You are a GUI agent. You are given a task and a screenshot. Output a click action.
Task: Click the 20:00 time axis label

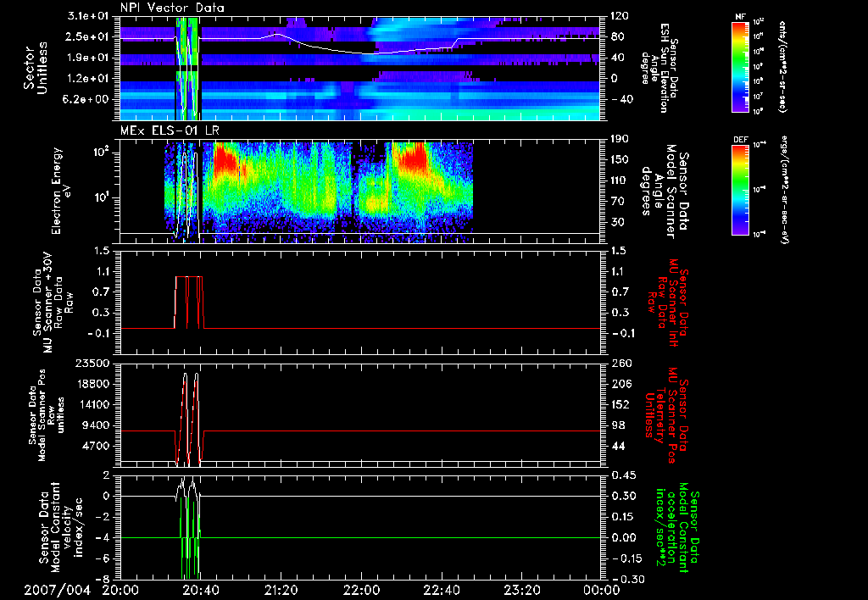(120, 590)
